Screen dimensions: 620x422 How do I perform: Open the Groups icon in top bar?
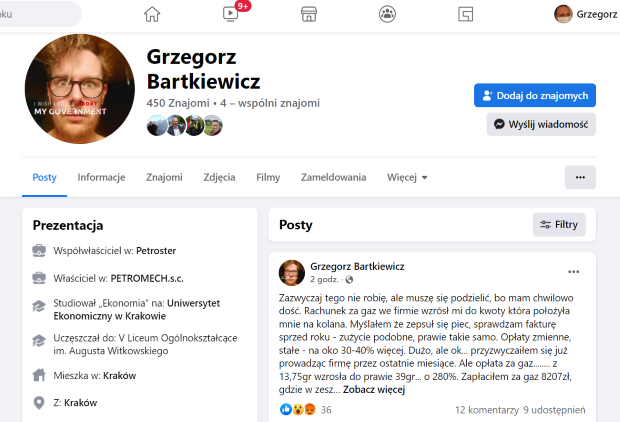[x=388, y=14]
